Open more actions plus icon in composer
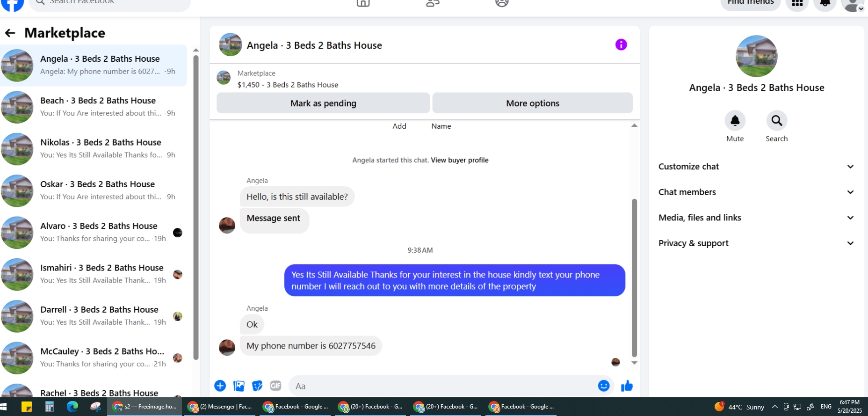This screenshot has height=416, width=868. click(220, 386)
